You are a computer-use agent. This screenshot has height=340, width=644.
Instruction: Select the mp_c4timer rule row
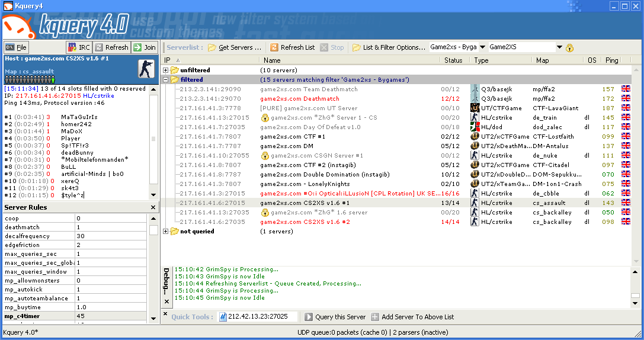75,316
